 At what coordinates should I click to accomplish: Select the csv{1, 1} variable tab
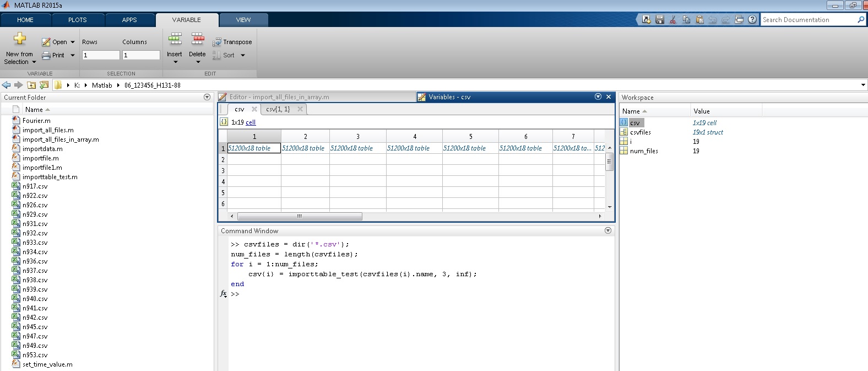click(x=278, y=109)
